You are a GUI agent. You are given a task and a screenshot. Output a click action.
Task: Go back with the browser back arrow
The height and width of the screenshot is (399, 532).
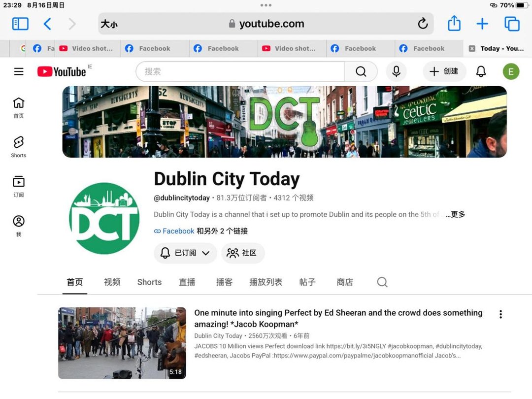coord(47,24)
